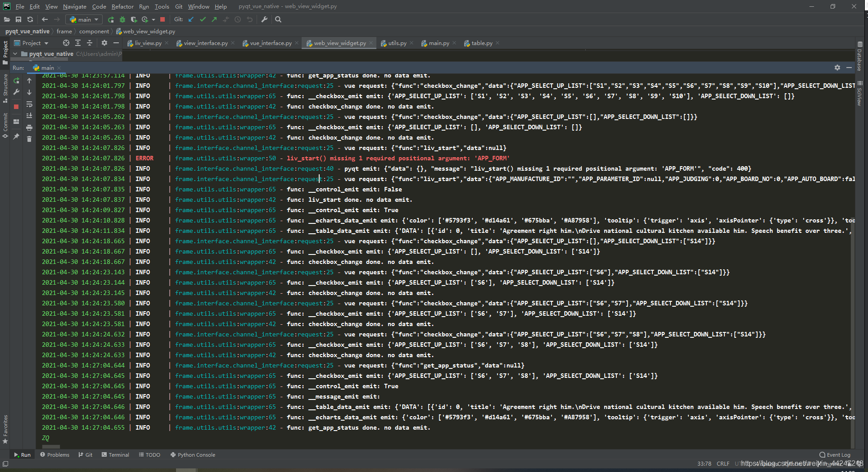Open the Refactor menu
Image resolution: width=868 pixels, height=472 pixels.
(122, 6)
